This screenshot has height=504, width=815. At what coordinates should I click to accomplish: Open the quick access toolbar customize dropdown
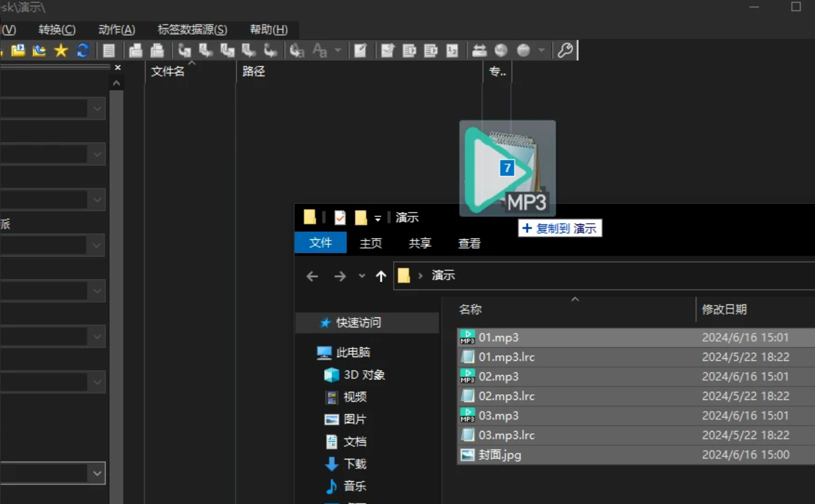377,218
